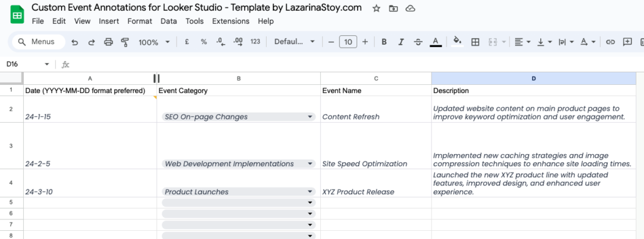Click the insert comment icon

coord(627,42)
